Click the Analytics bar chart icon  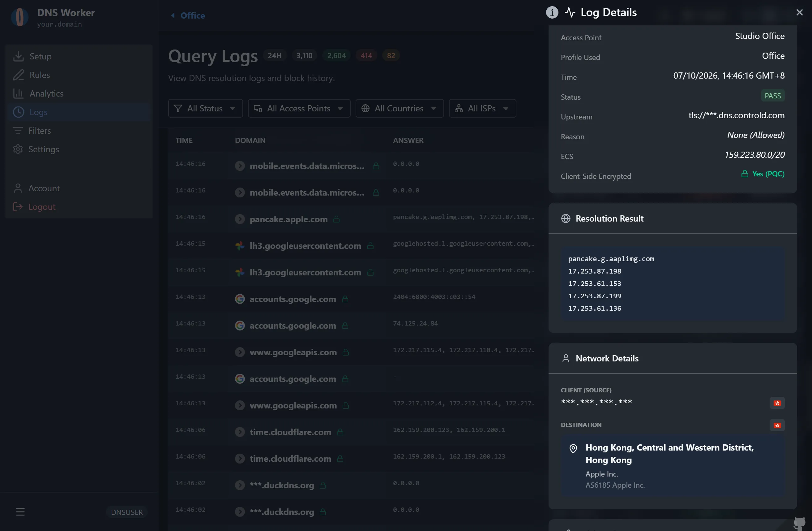[x=19, y=93]
